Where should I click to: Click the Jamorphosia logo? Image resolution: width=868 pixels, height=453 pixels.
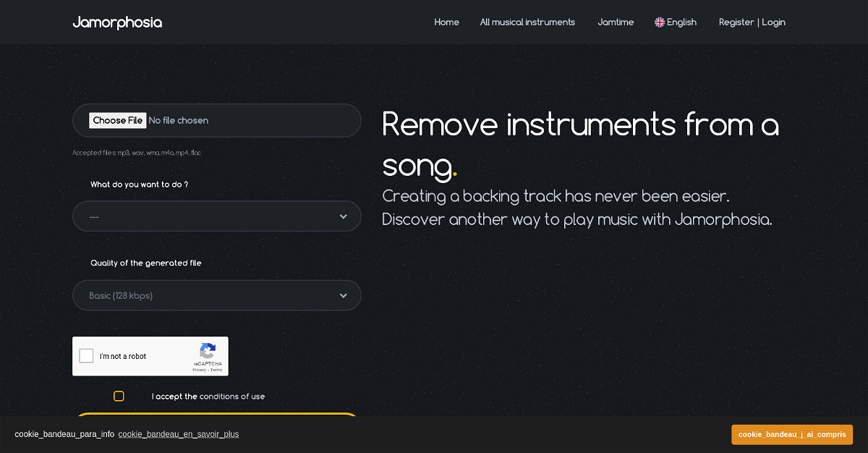pyautogui.click(x=117, y=22)
